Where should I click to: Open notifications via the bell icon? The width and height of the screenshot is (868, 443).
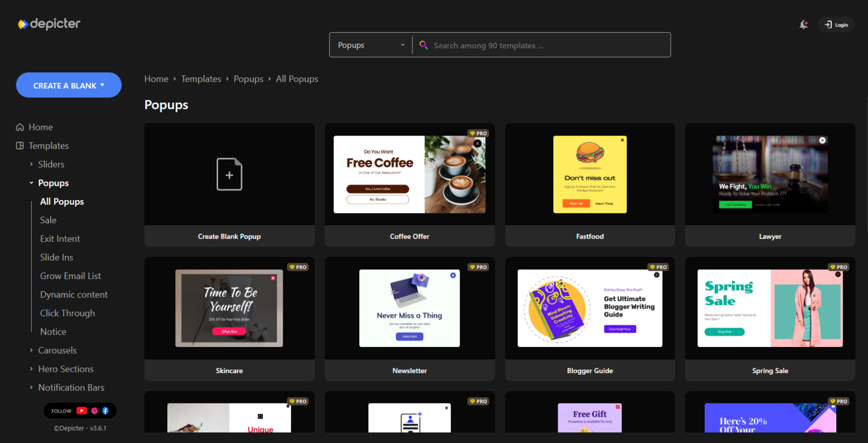tap(803, 25)
